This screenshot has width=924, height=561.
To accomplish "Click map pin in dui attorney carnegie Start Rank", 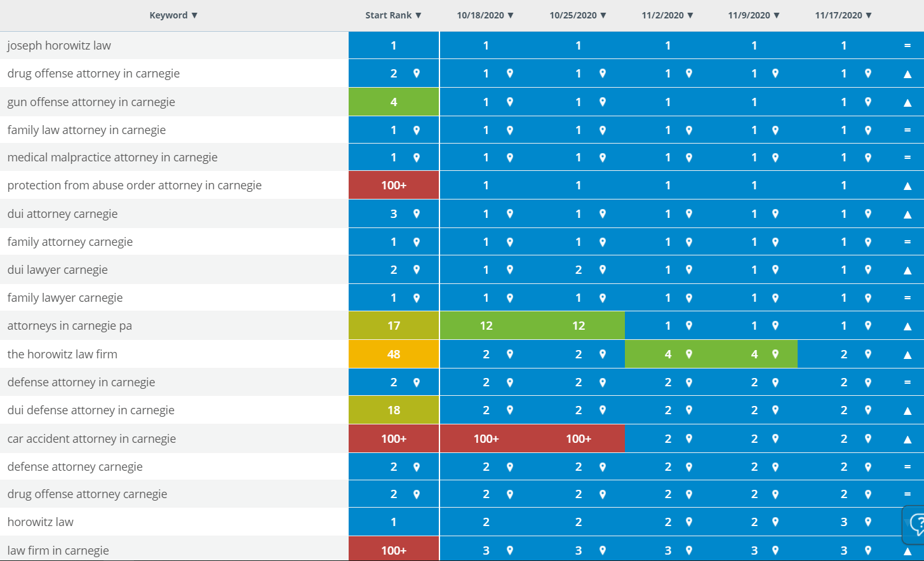I will [417, 213].
